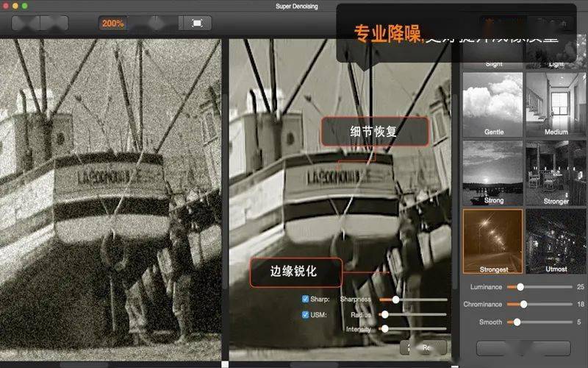Click the Luminance value 25
This screenshot has height=368, width=588.
(581, 287)
